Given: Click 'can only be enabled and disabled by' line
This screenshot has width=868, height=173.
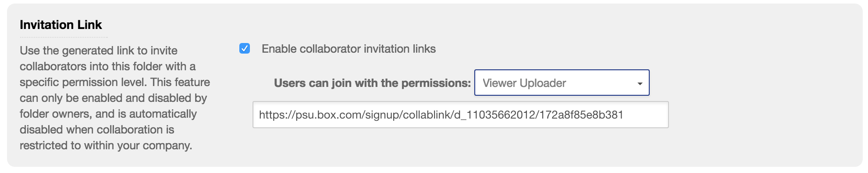Looking at the screenshot, I should tap(113, 98).
